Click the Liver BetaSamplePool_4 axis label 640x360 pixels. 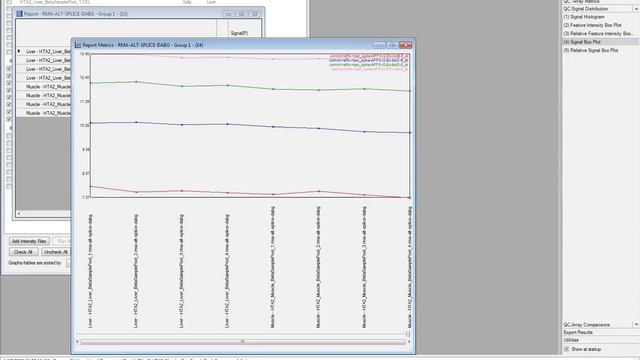coord(227,271)
